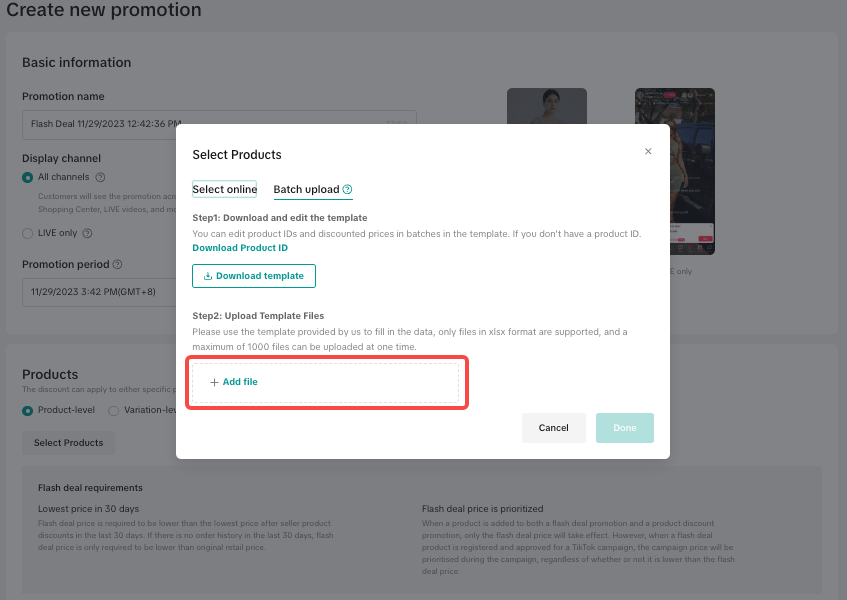Close the Select Products dialog
847x600 pixels.
[648, 151]
